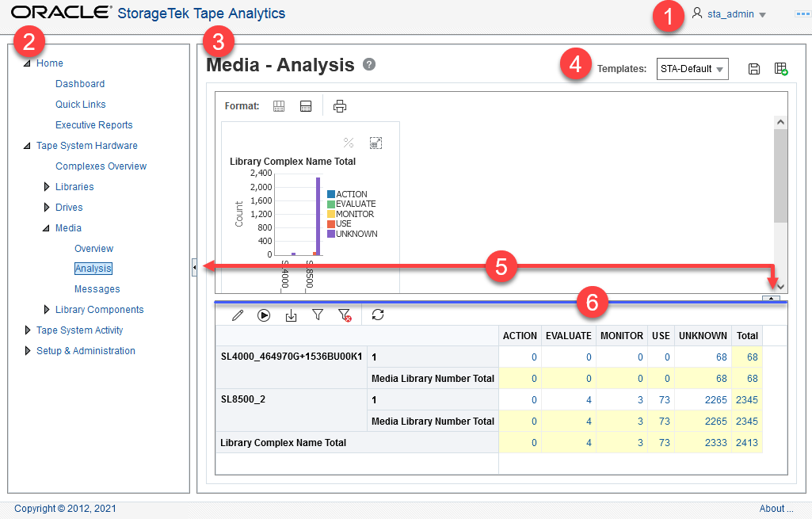
Task: Click the add table template icon
Action: click(x=781, y=68)
